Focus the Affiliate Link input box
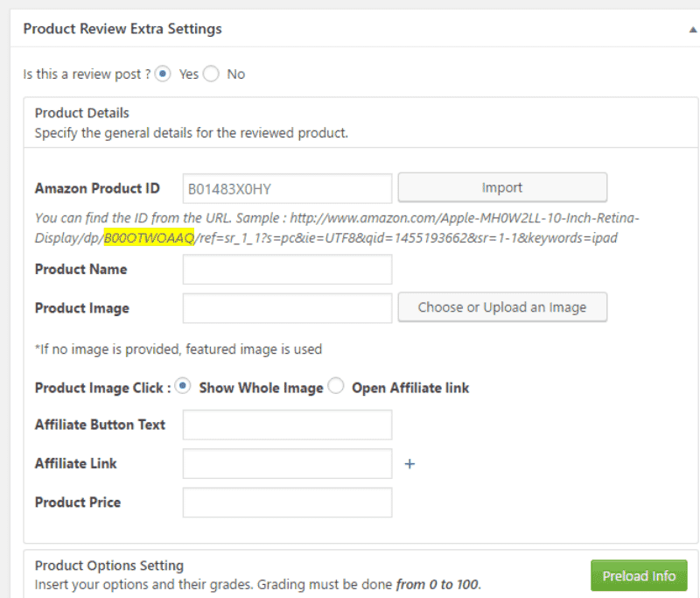The height and width of the screenshot is (598, 700). (x=287, y=464)
